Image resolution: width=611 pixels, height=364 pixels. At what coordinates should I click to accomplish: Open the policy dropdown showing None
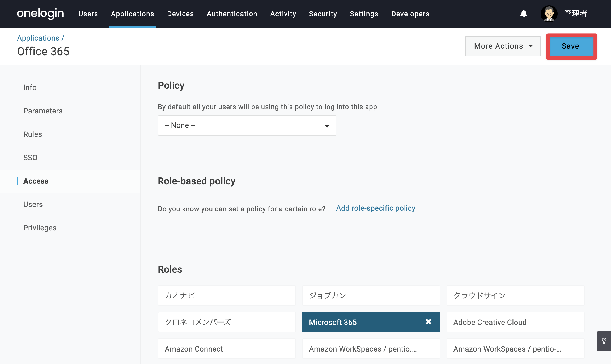[247, 125]
